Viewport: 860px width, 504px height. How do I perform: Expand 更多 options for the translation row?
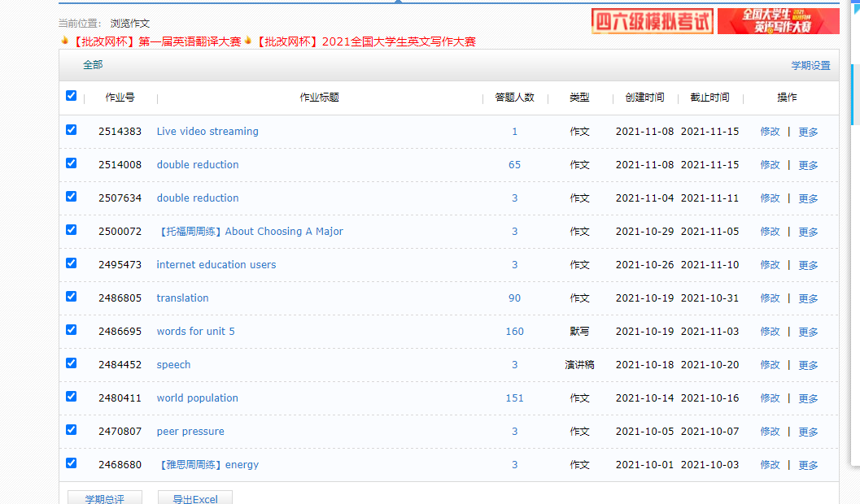808,298
